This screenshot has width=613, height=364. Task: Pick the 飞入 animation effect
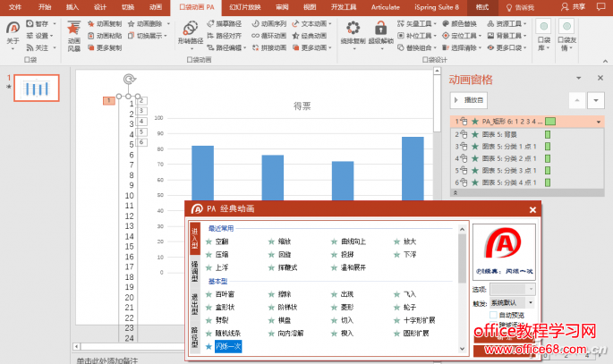pyautogui.click(x=409, y=293)
